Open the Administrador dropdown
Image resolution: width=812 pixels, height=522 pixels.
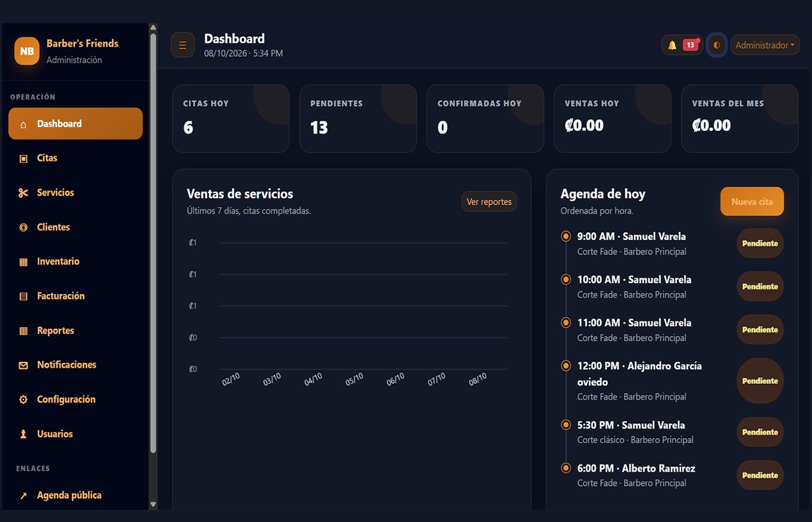point(765,45)
